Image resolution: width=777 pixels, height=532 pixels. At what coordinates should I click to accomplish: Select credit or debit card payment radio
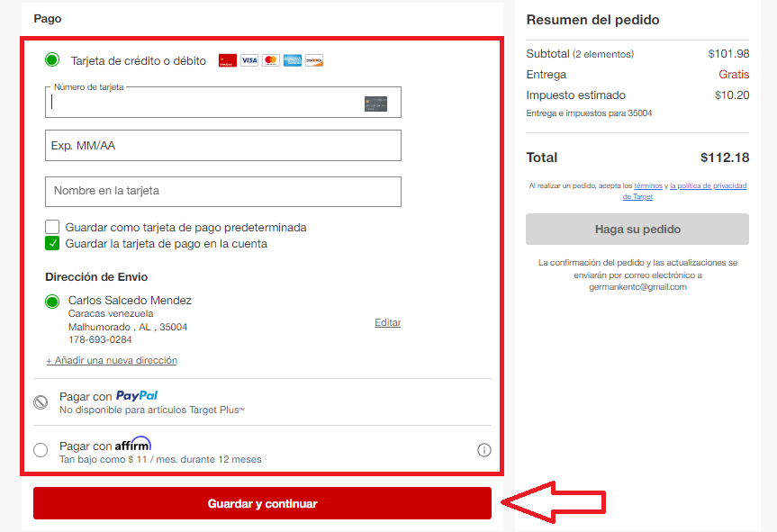pyautogui.click(x=52, y=60)
